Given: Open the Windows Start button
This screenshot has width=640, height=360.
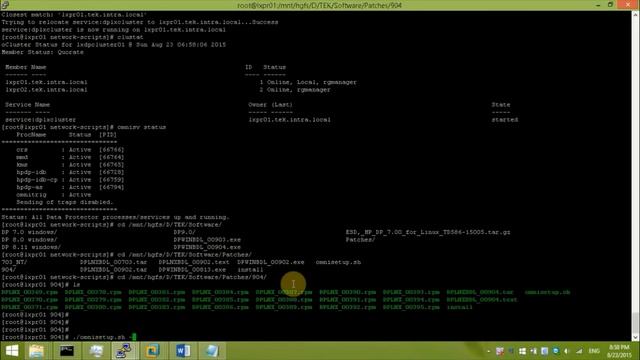Looking at the screenshot, I should 12,351.
